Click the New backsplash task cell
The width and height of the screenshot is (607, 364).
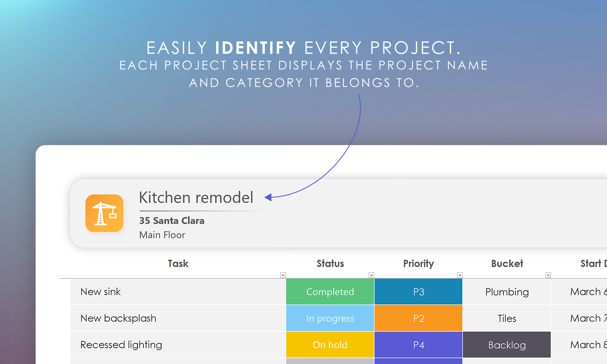[118, 318]
